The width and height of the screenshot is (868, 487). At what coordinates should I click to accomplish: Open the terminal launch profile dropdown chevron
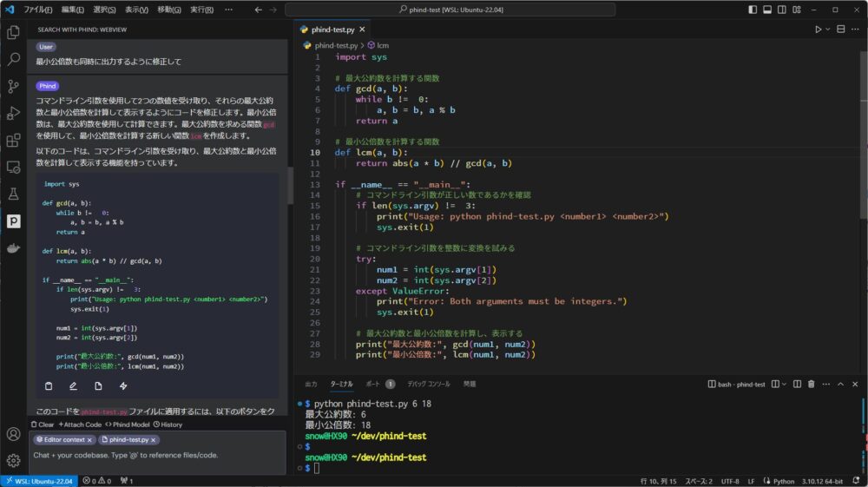tap(783, 384)
